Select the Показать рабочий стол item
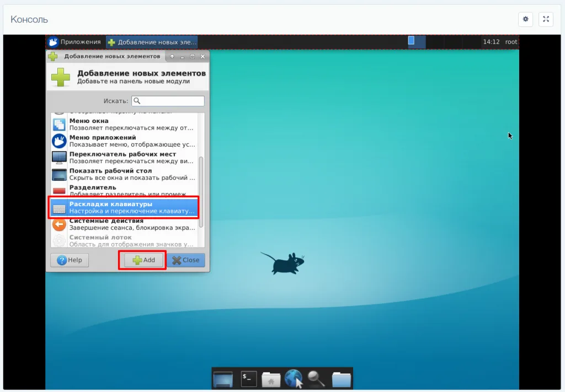 124,174
